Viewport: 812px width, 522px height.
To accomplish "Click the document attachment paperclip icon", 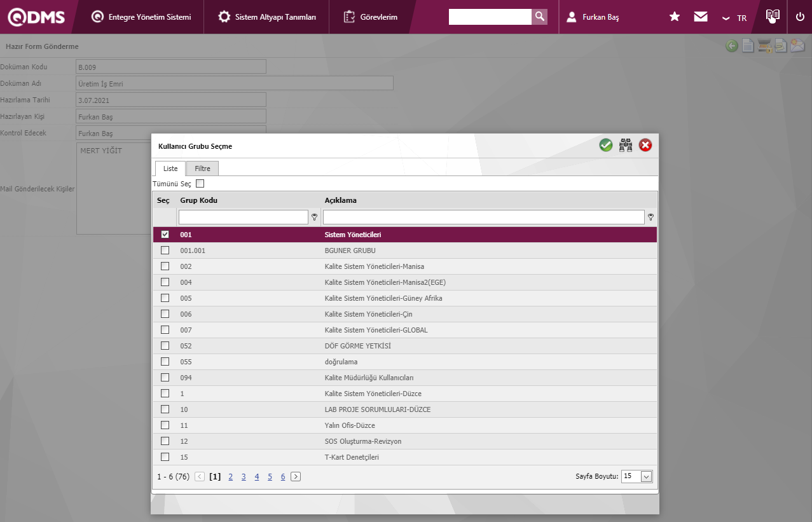I will 780,46.
